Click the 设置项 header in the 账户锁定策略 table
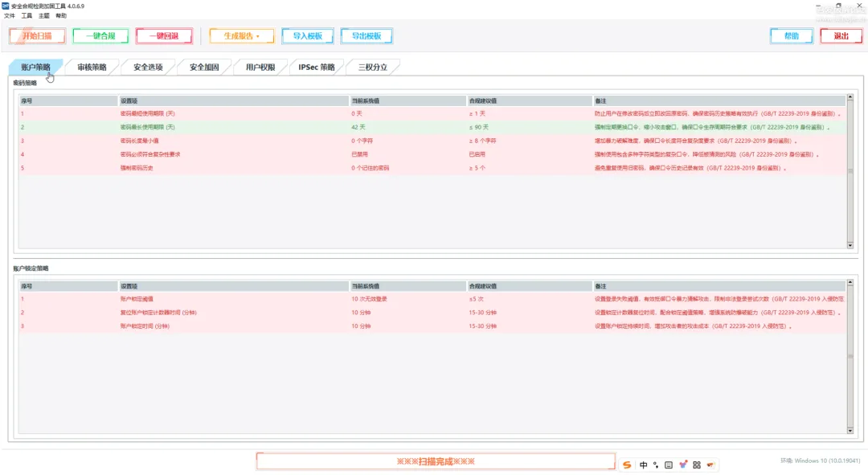Viewport: 868px width, 475px height. click(234, 286)
